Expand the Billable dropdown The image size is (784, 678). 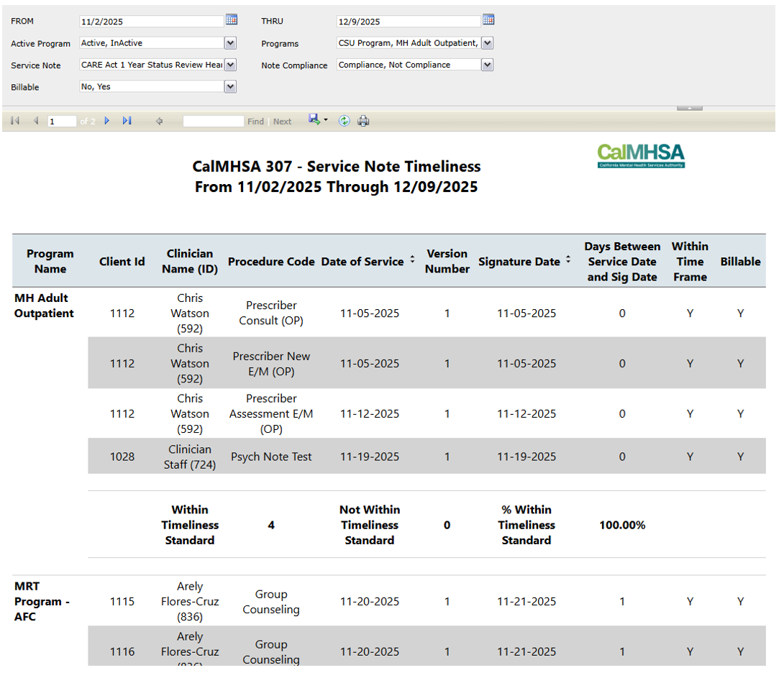[230, 87]
